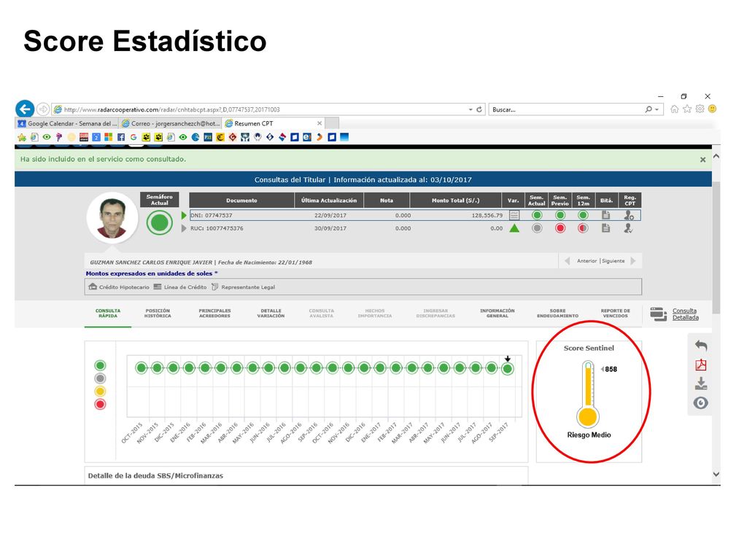
Task: Switch to Google Calendar browser tab
Action: click(x=68, y=123)
